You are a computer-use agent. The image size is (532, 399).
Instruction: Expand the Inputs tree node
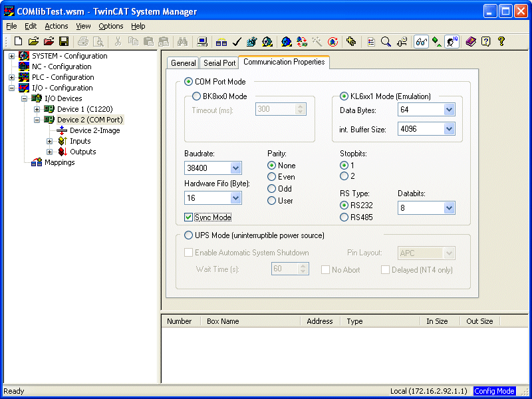pyautogui.click(x=49, y=141)
